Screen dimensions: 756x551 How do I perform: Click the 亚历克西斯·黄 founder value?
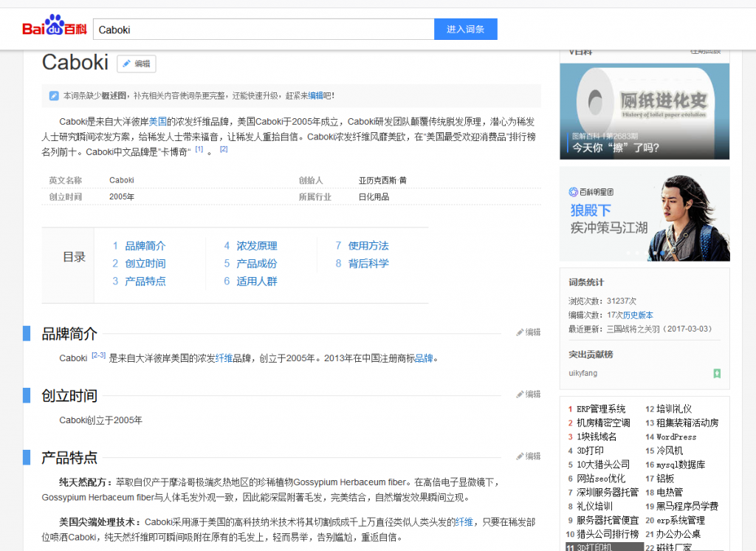[382, 180]
